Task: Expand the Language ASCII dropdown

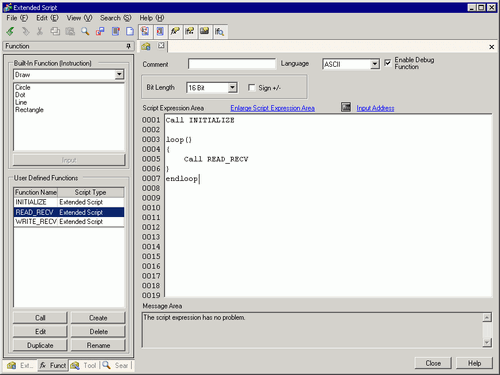Action: pos(375,64)
